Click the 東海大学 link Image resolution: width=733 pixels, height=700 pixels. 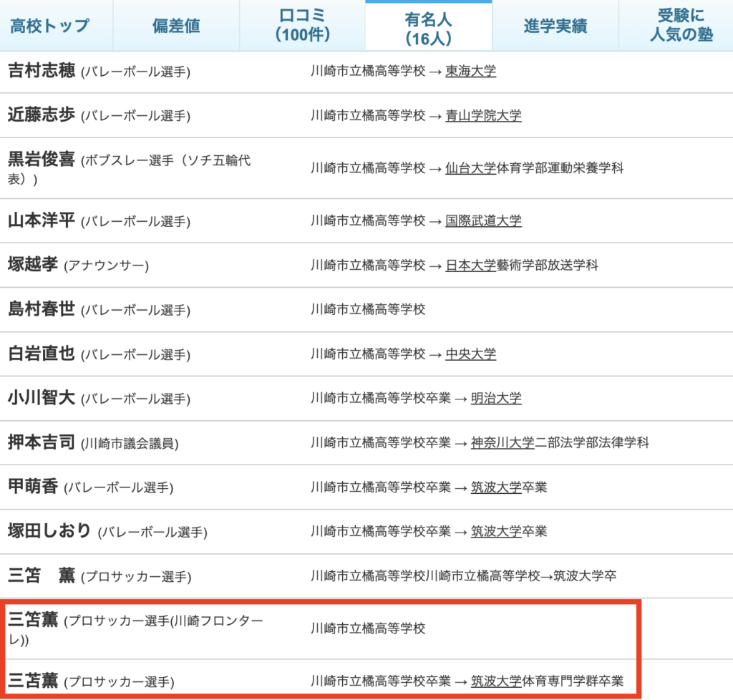point(470,72)
